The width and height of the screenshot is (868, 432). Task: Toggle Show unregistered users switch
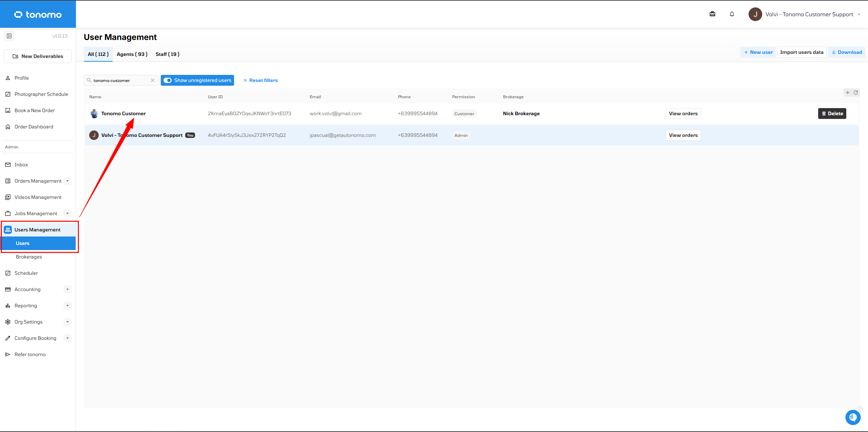coord(168,80)
